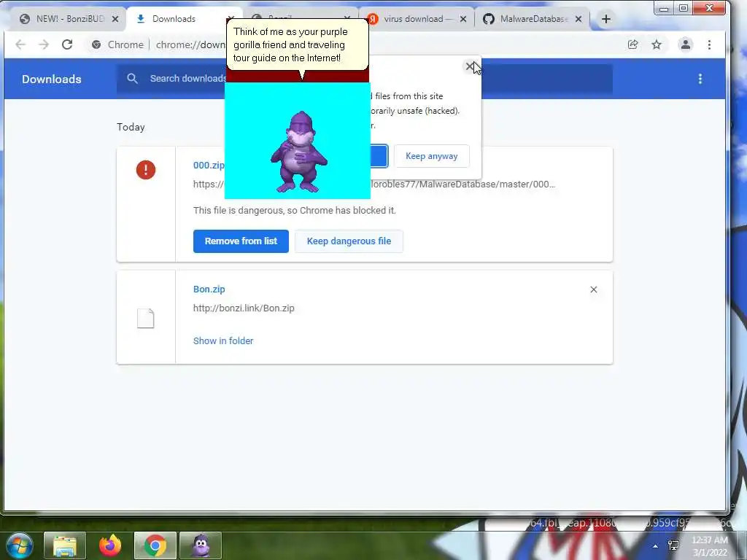Click the Chrome taskbar icon

(155, 545)
